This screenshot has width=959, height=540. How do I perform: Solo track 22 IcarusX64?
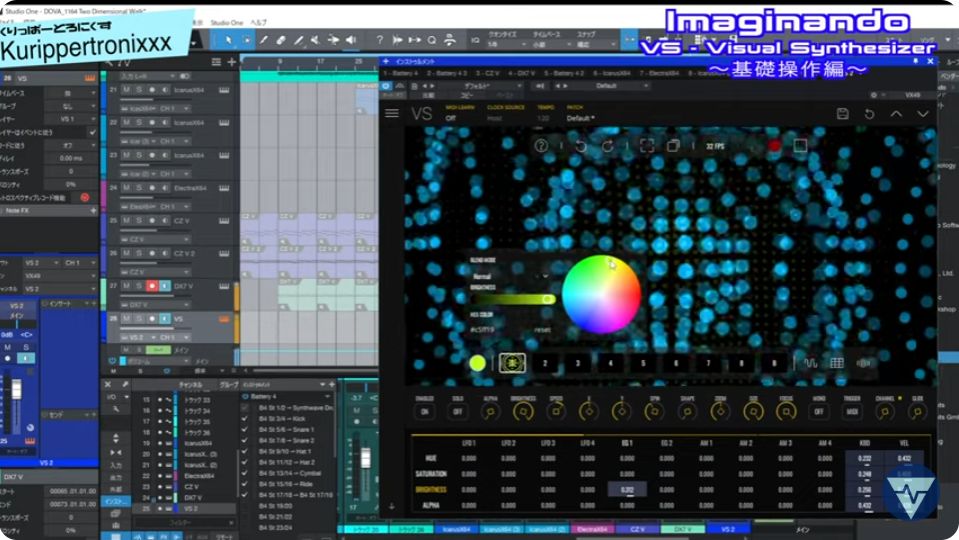[x=139, y=122]
